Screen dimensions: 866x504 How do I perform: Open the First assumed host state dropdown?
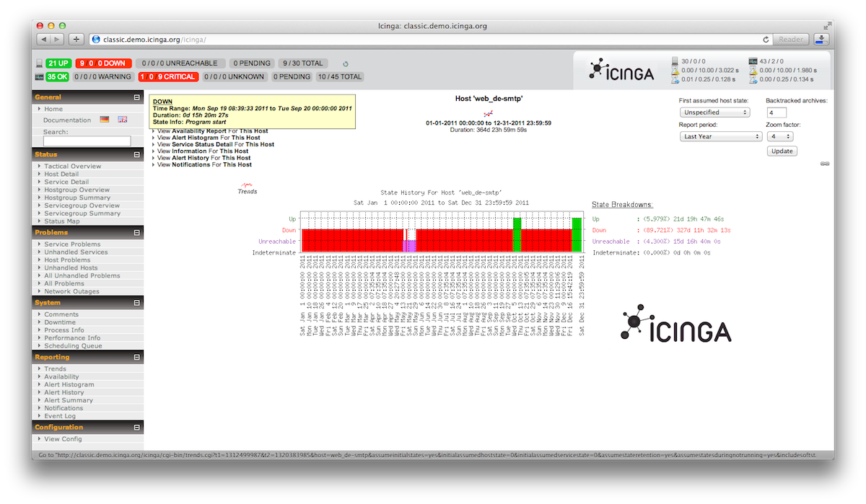[714, 112]
